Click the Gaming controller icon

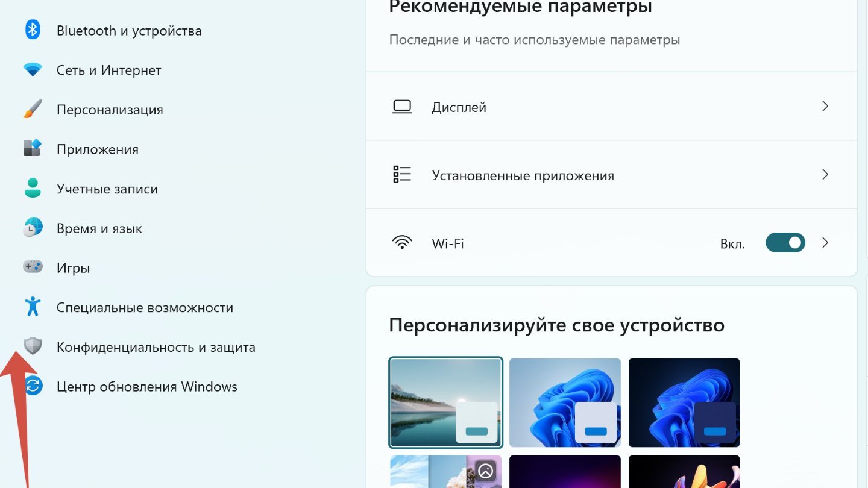pyautogui.click(x=33, y=266)
